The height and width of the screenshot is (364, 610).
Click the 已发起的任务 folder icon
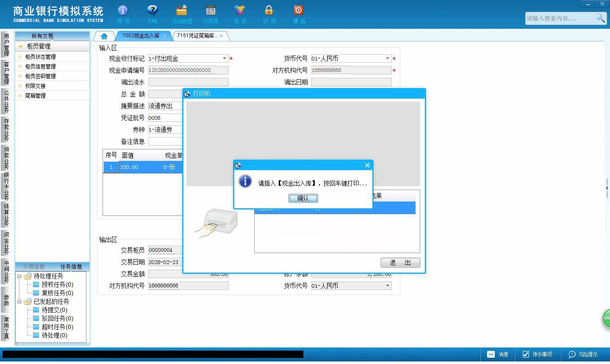click(x=28, y=301)
